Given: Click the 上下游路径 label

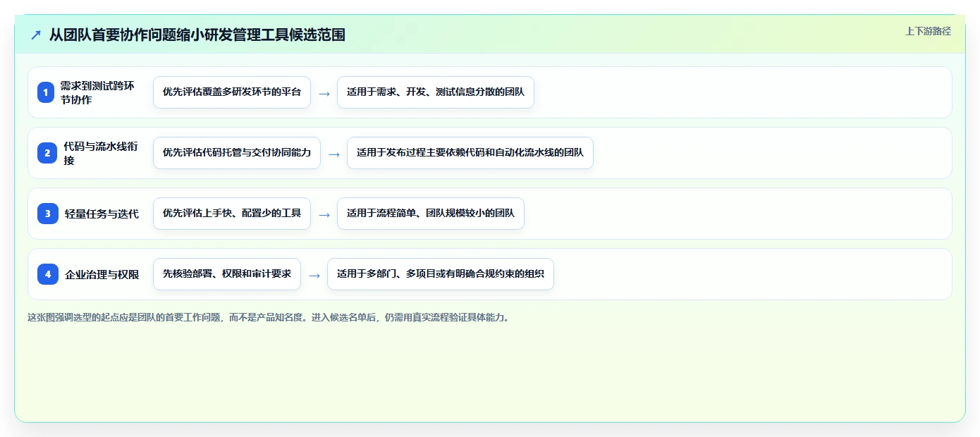Looking at the screenshot, I should tap(928, 31).
